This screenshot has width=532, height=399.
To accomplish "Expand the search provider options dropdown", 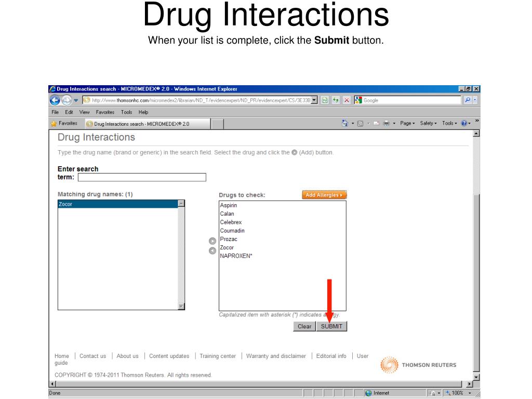I will point(475,100).
